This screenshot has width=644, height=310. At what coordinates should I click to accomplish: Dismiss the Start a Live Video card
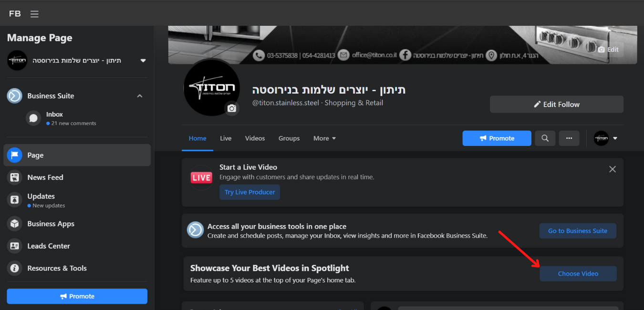tap(613, 169)
